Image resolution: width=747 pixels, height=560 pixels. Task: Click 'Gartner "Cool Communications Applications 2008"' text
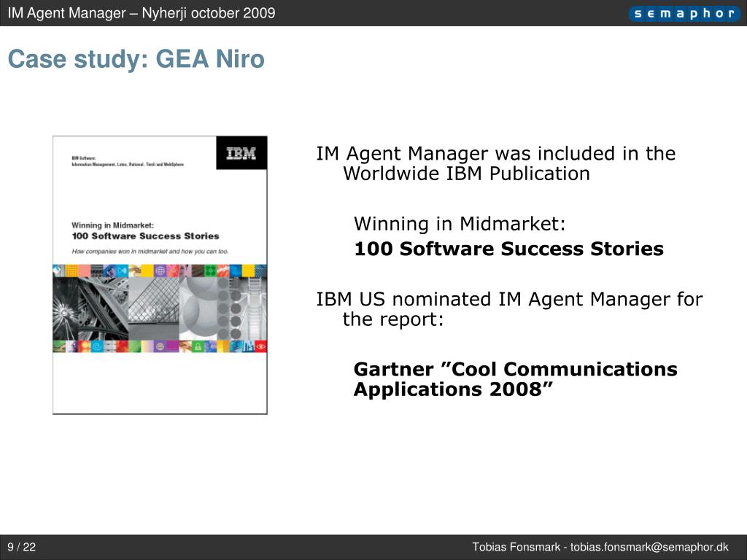(x=516, y=379)
